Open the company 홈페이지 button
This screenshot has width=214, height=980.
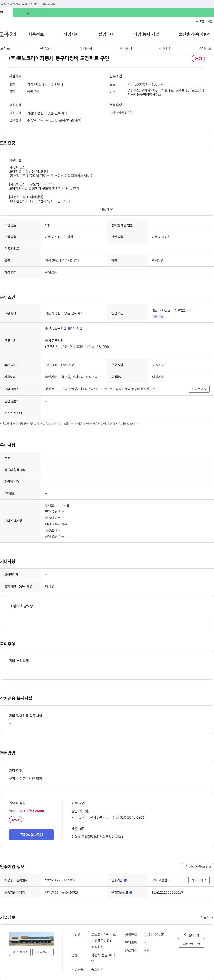(x=191, y=935)
